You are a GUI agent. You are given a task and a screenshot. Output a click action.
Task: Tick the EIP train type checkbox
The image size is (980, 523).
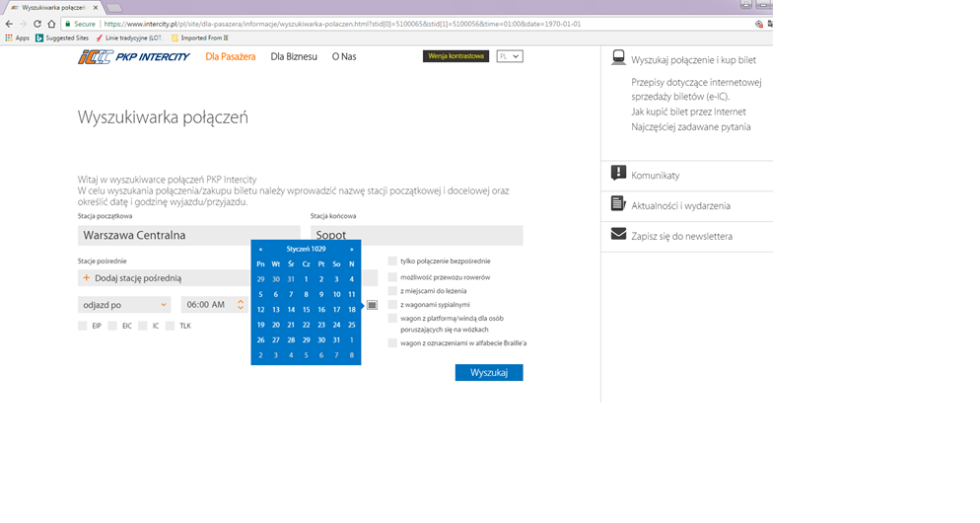tap(82, 326)
